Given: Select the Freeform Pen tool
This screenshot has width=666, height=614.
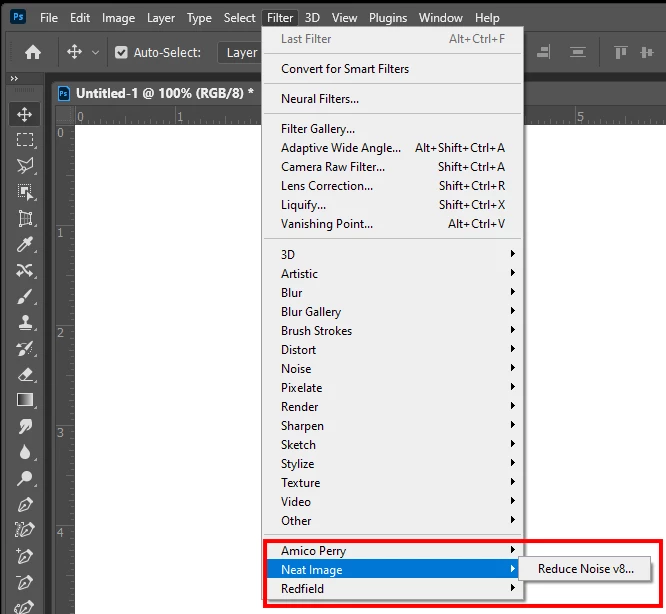Looking at the screenshot, I should (x=25, y=530).
